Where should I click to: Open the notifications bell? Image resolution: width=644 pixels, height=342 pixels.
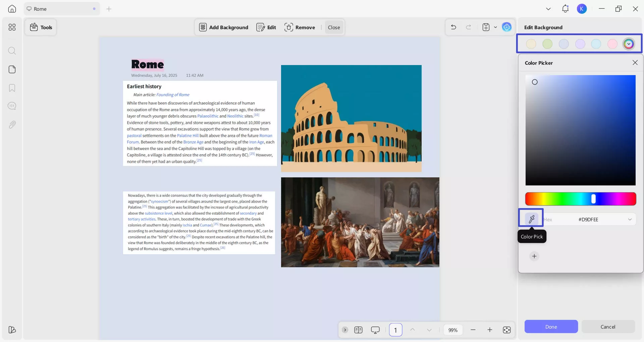point(565,9)
